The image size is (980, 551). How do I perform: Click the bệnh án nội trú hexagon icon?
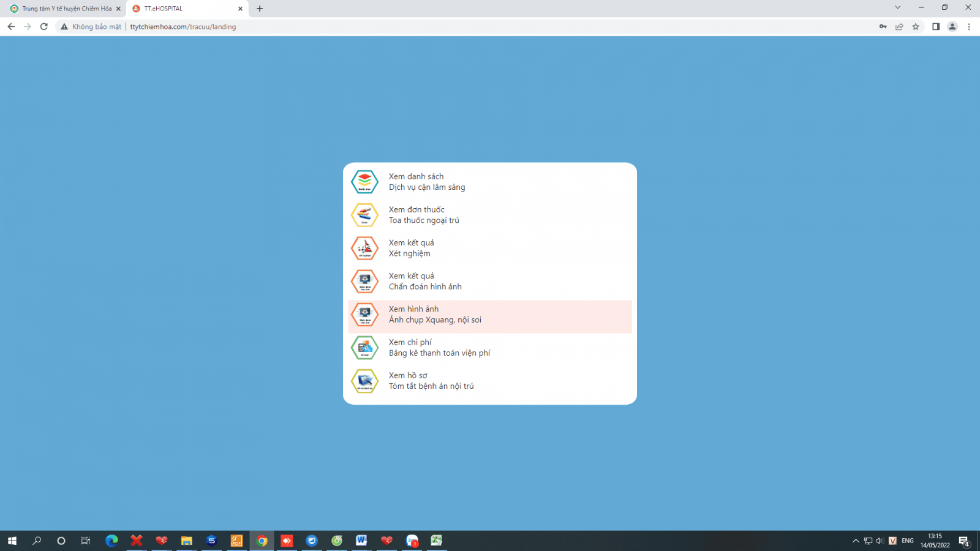[364, 381]
